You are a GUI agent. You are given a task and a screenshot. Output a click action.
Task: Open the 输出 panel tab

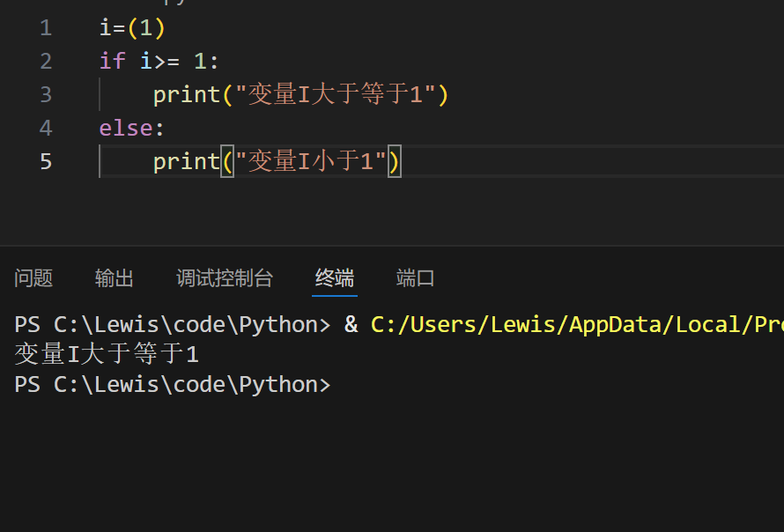coord(115,278)
